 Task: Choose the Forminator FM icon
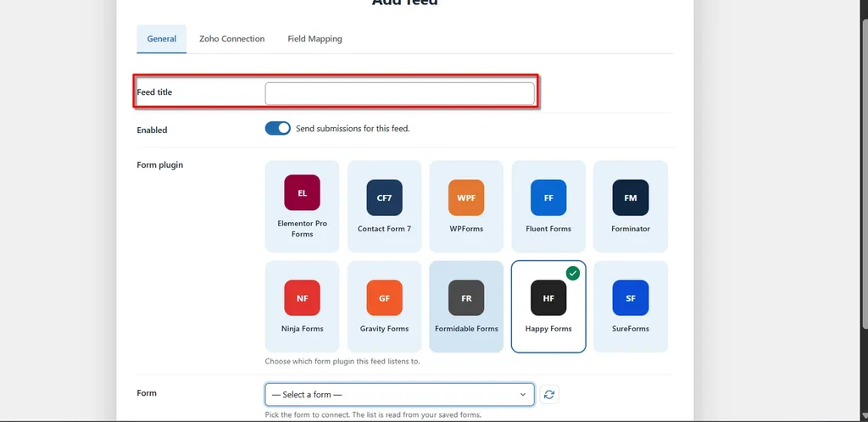point(631,197)
